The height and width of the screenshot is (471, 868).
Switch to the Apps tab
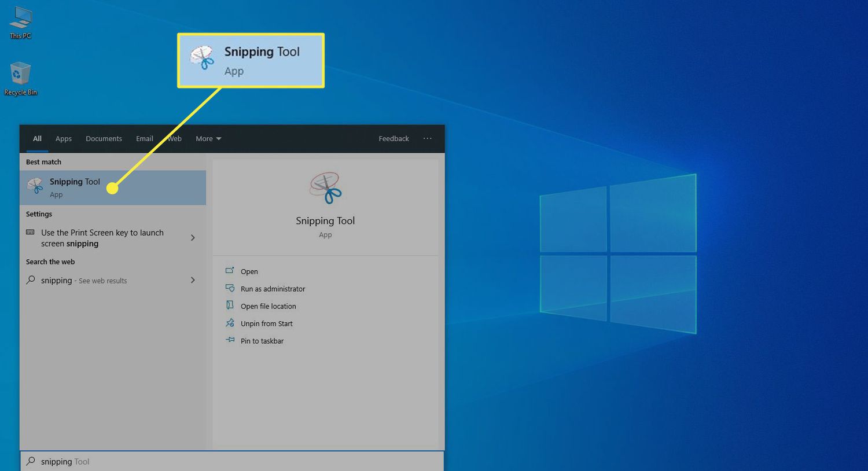coord(64,139)
